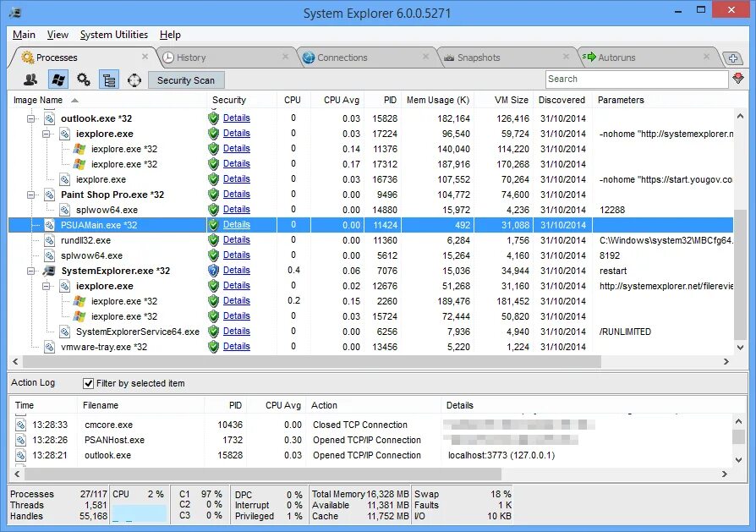Select the SystemExplorerService64.exe row
The width and height of the screenshot is (756, 532).
370,332
